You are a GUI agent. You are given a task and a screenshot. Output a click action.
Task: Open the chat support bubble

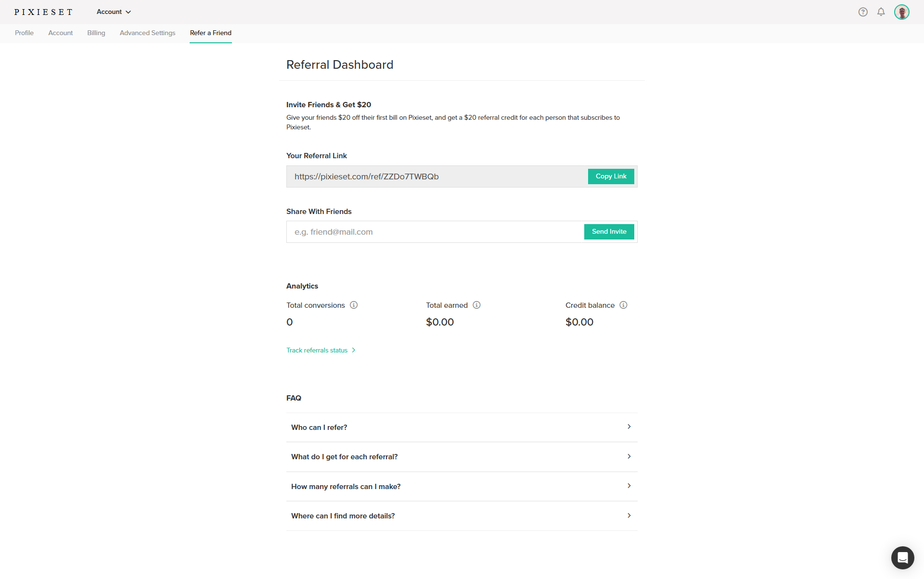tap(902, 557)
